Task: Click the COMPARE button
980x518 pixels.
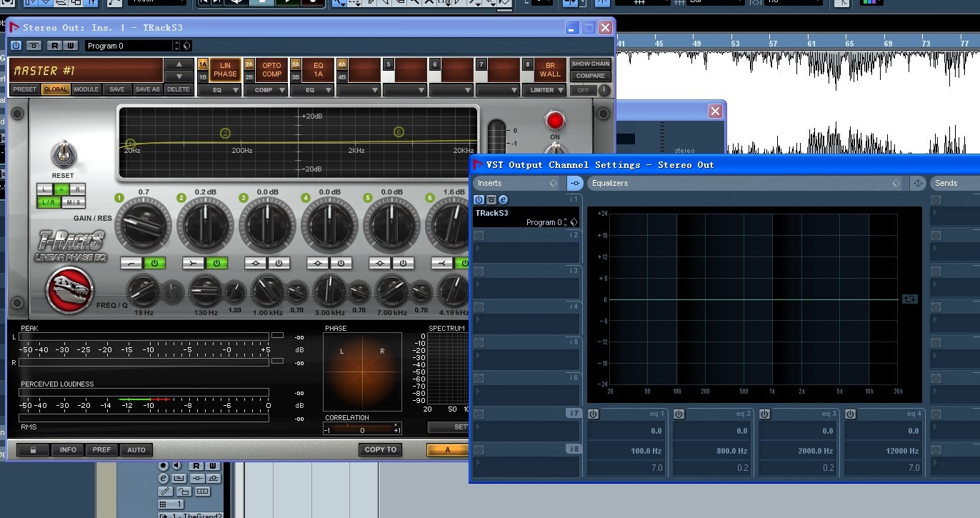Action: (x=591, y=76)
